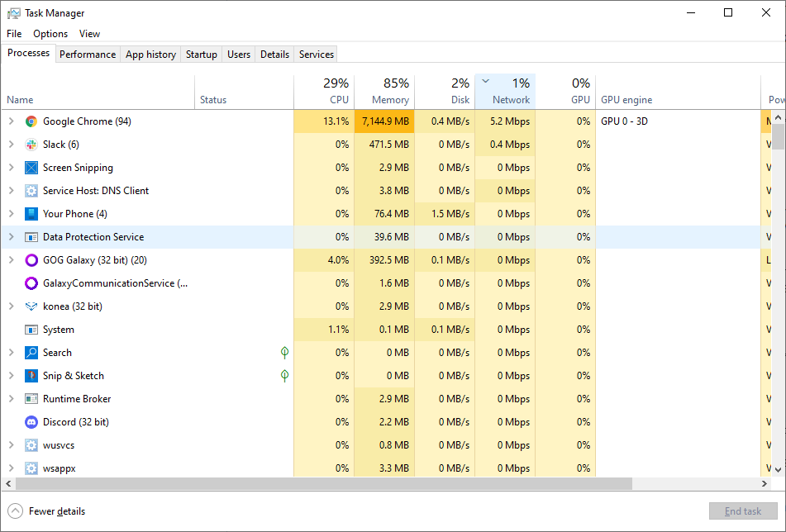
Task: Expand the Screen Snipping process
Action: pos(11,168)
